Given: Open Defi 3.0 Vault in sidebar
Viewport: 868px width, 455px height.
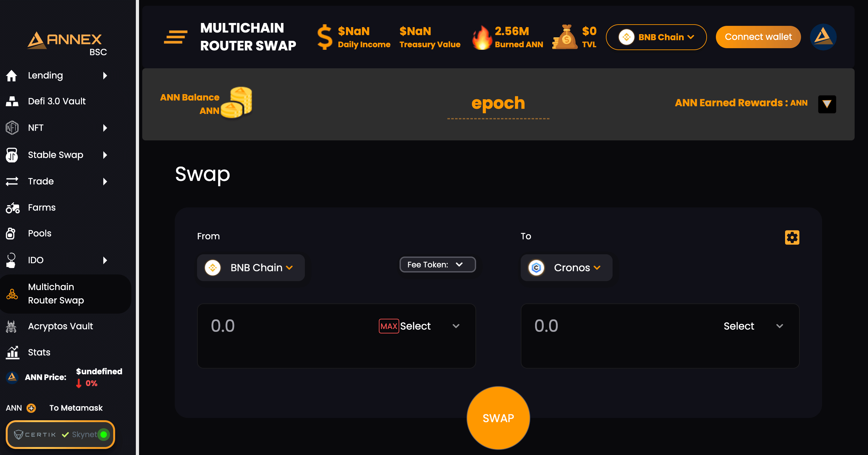Looking at the screenshot, I should [x=57, y=101].
